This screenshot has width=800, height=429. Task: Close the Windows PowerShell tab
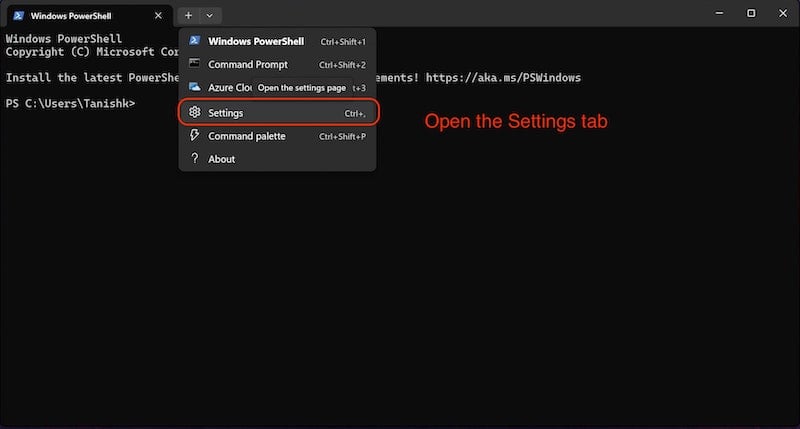pyautogui.click(x=158, y=16)
